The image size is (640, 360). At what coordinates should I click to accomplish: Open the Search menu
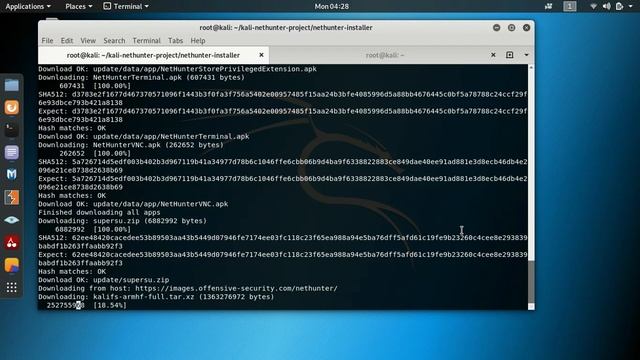click(x=114, y=40)
